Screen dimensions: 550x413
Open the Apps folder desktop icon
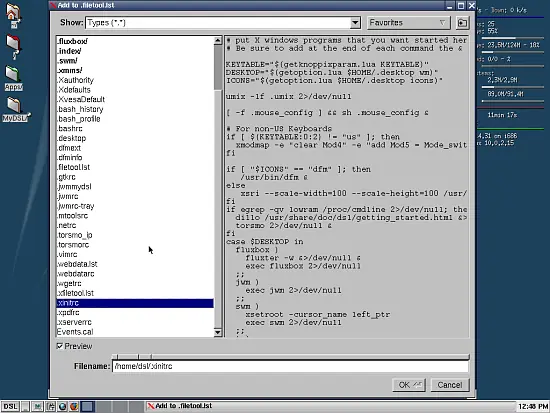click(13, 78)
